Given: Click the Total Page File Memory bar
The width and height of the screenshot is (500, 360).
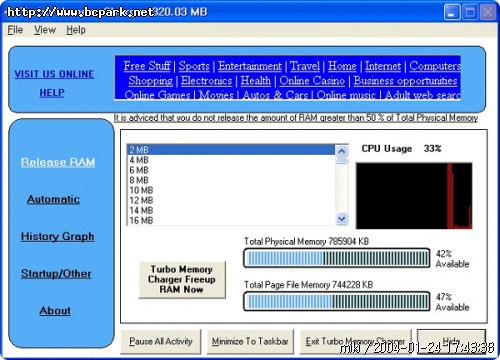Looking at the screenshot, I should tap(337, 301).
